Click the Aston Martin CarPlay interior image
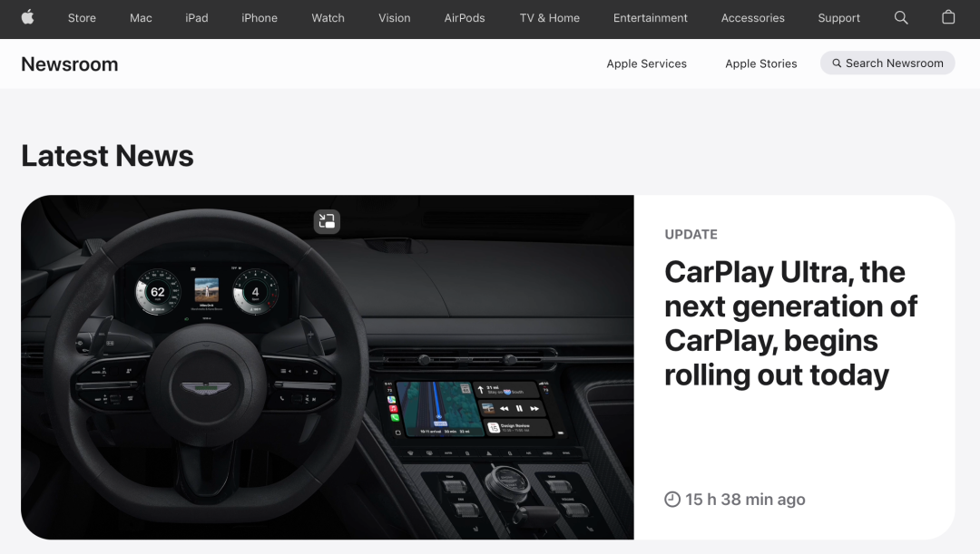980x554 pixels. point(328,367)
